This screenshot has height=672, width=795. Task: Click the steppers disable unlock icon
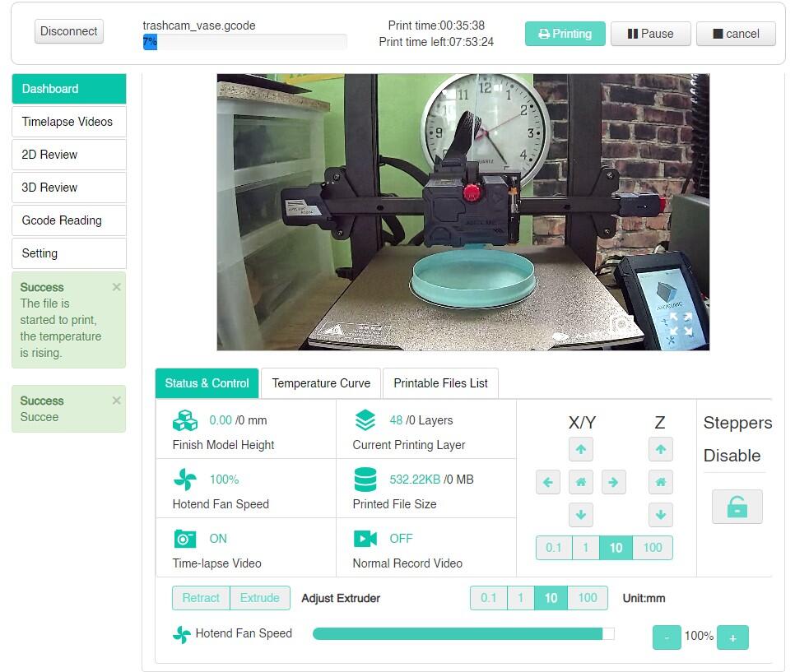pyautogui.click(x=737, y=507)
